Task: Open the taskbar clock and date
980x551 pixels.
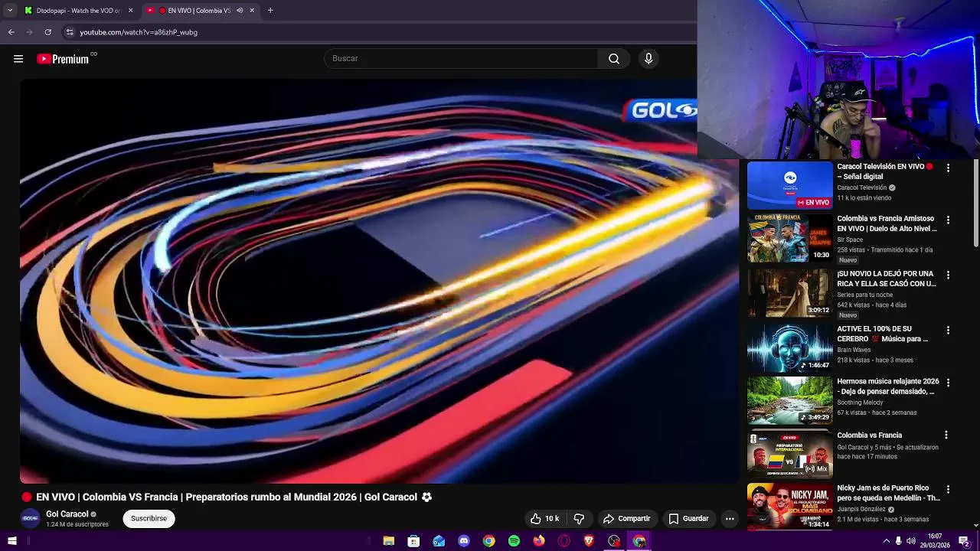Action: [935, 541]
